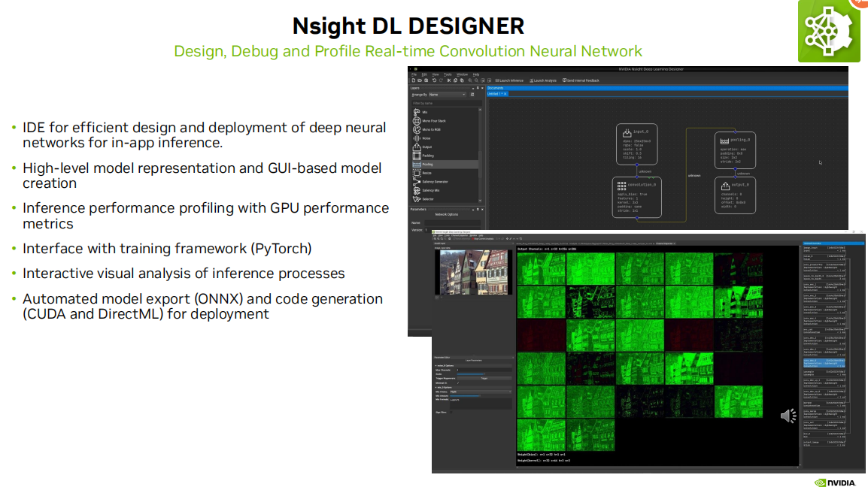Launch Analysis from the toolbar
This screenshot has width=868, height=499.
pyautogui.click(x=543, y=80)
